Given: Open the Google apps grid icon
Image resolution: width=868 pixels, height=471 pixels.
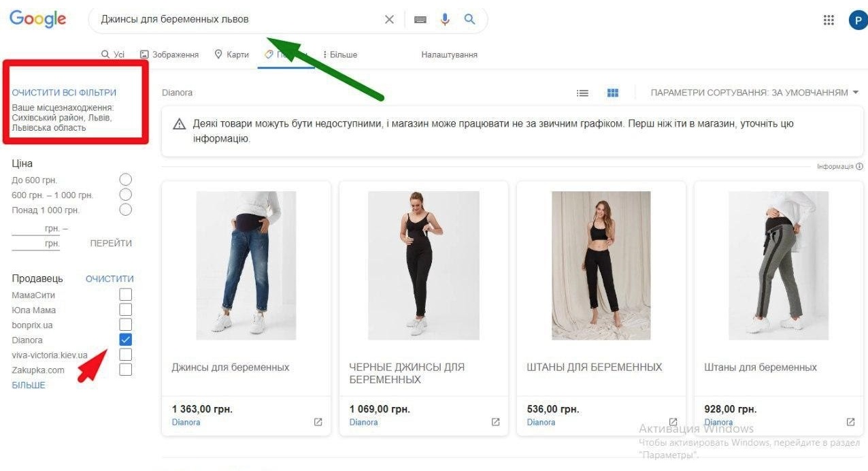Looking at the screenshot, I should point(828,19).
